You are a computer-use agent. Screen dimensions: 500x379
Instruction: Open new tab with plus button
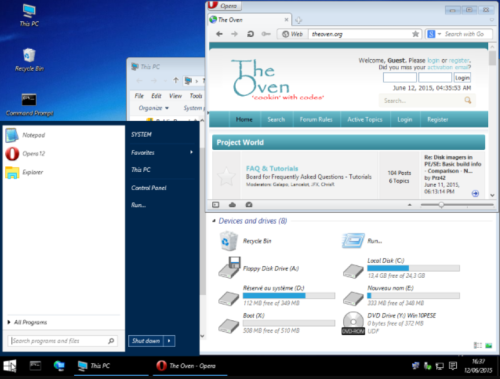pyautogui.click(x=298, y=20)
